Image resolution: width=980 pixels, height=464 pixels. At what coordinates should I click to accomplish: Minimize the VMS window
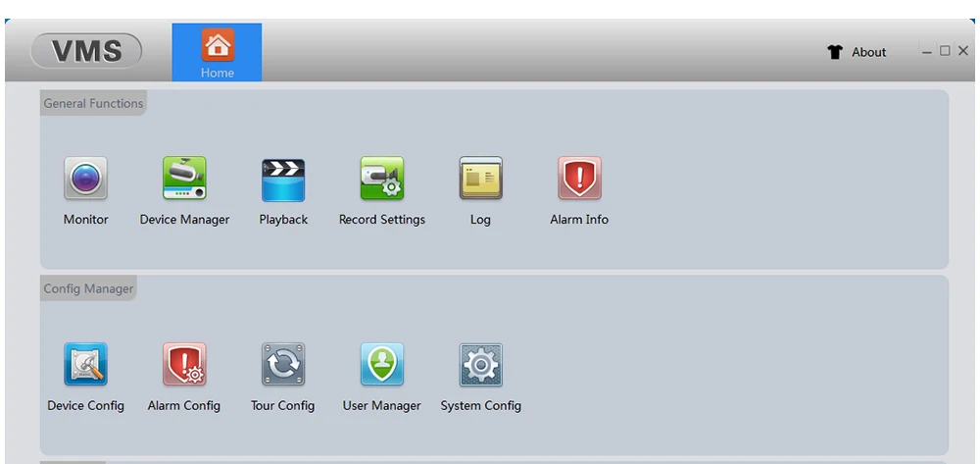[927, 51]
